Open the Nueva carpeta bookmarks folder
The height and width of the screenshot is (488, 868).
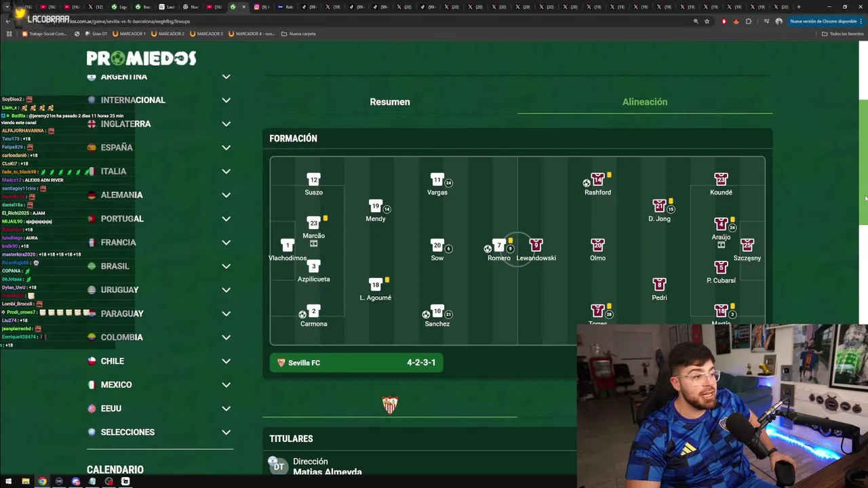click(x=298, y=33)
